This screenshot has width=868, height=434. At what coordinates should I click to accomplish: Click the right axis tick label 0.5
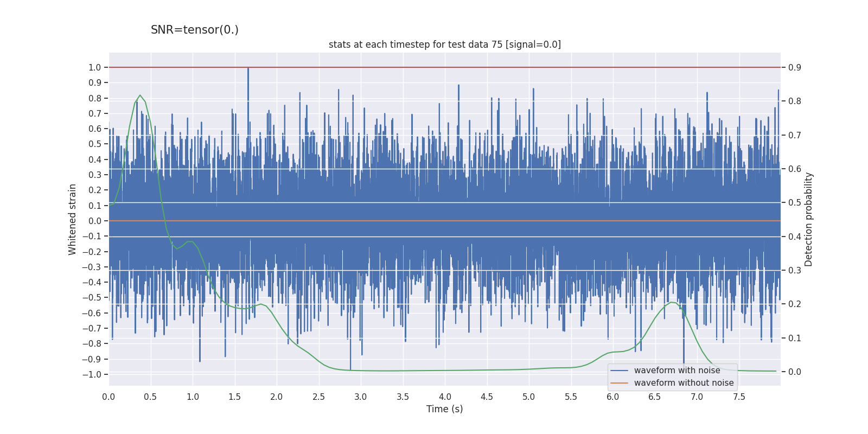(795, 202)
